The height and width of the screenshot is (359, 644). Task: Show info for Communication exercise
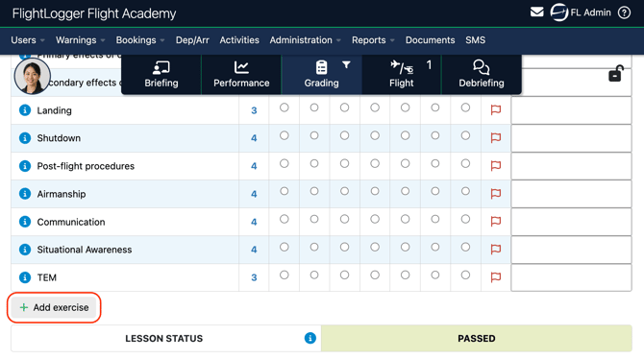[25, 222]
